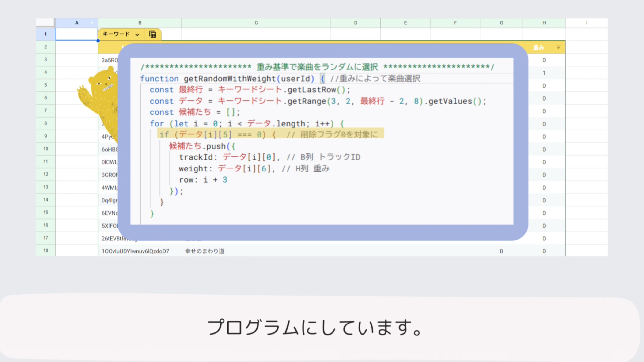
Task: Click the 0 in column G row 18
Action: click(x=501, y=251)
